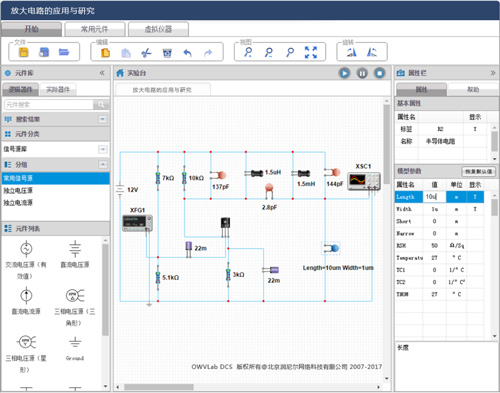Screen dimensions: 500x393
Task: Switch to the 常用元件 tab
Action: [95, 29]
